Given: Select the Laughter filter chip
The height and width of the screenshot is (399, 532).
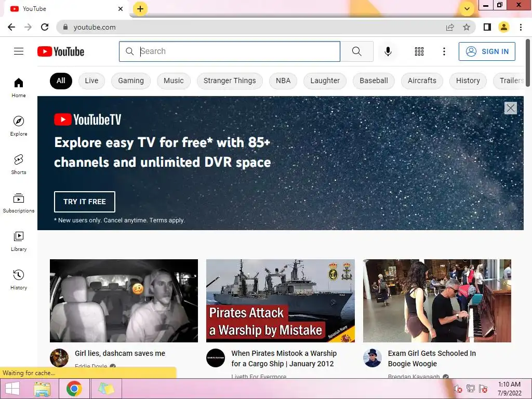Looking at the screenshot, I should pyautogui.click(x=325, y=81).
